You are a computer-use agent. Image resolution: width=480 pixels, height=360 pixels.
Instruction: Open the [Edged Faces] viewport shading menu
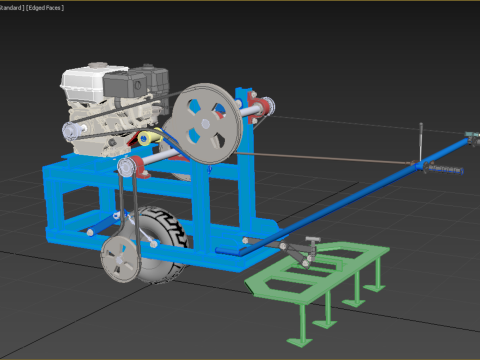(45, 8)
